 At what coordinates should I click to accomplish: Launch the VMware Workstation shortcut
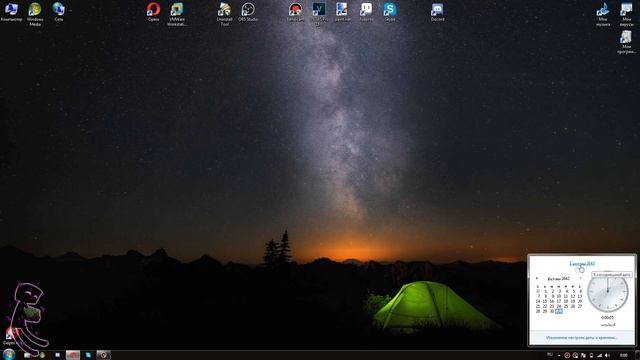pos(177,13)
